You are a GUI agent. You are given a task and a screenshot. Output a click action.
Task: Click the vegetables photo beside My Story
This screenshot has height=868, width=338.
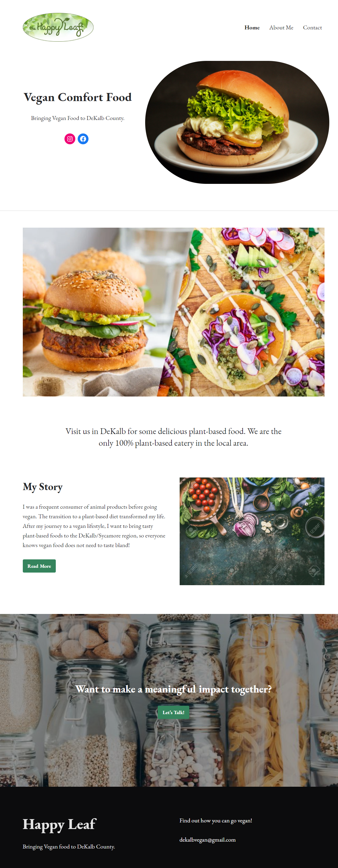point(252,531)
